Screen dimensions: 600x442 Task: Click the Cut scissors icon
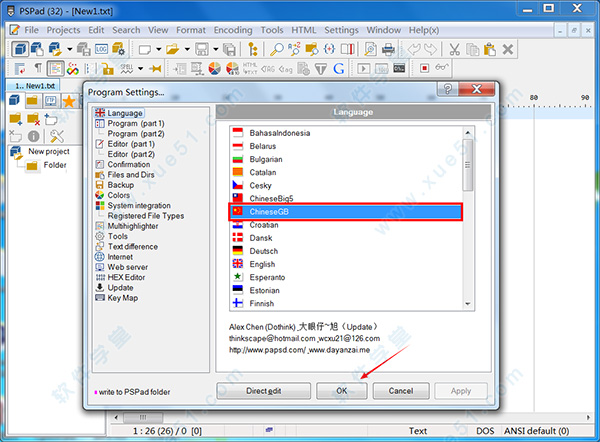(454, 49)
